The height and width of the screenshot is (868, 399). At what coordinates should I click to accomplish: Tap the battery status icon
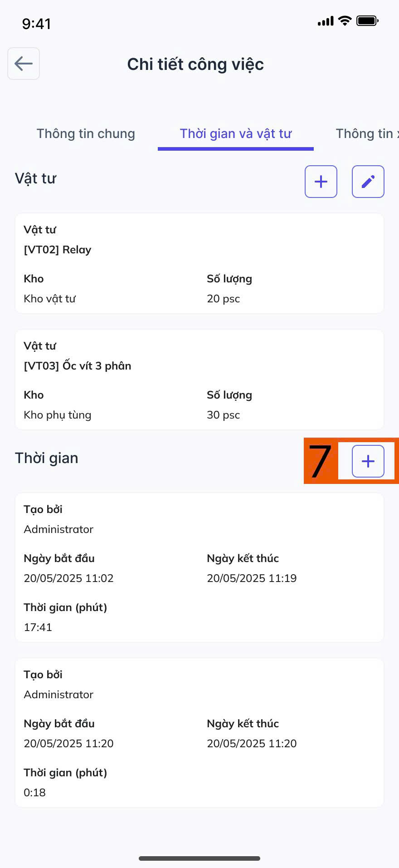(367, 21)
